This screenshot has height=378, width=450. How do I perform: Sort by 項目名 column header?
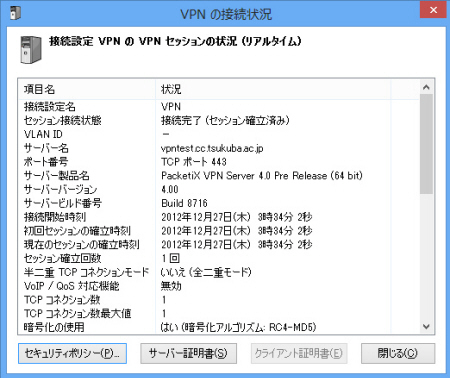pyautogui.click(x=87, y=89)
